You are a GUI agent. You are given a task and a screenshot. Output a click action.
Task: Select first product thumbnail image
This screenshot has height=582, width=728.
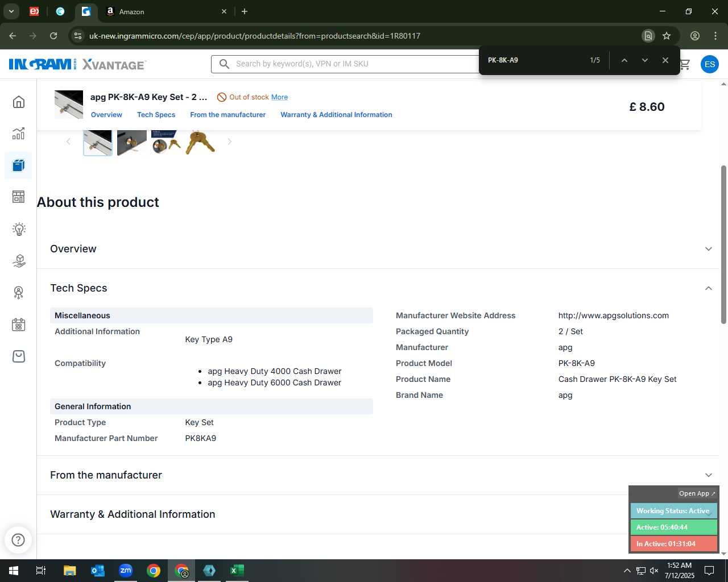coord(98,142)
